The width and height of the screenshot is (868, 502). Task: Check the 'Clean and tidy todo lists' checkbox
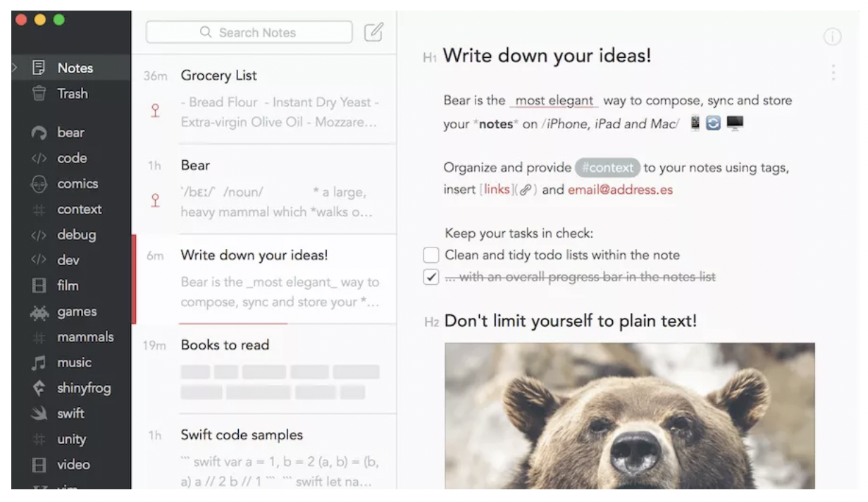(x=431, y=255)
